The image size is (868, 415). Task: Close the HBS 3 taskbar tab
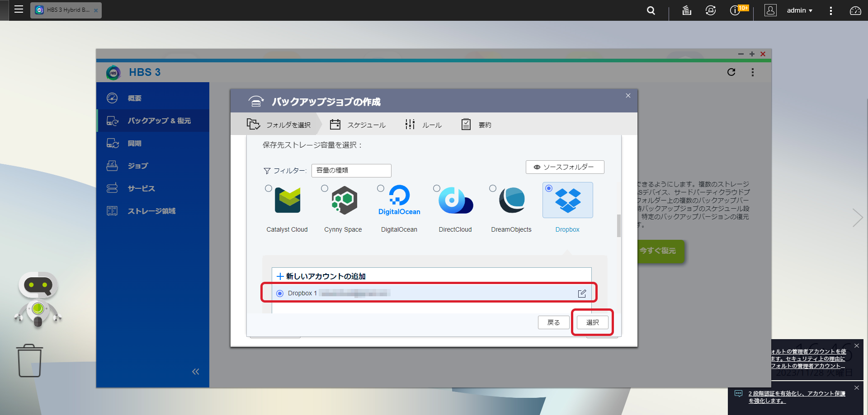[x=96, y=10]
